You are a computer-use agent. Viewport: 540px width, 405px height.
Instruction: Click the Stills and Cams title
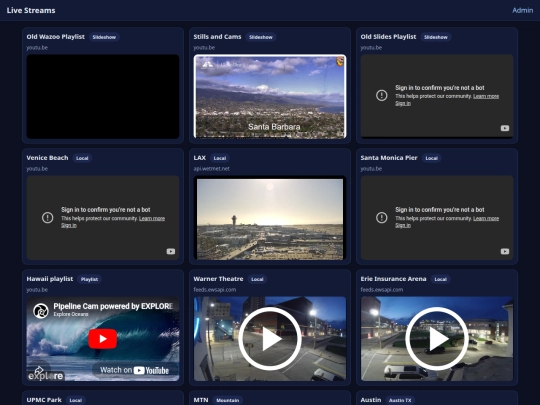pos(217,37)
